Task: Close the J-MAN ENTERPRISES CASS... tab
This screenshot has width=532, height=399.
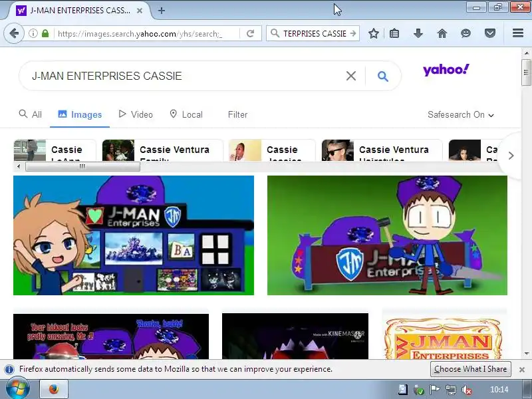Action: point(140,11)
